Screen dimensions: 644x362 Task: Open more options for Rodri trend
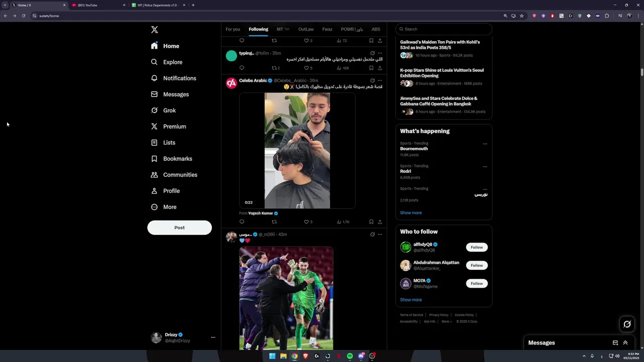(485, 166)
